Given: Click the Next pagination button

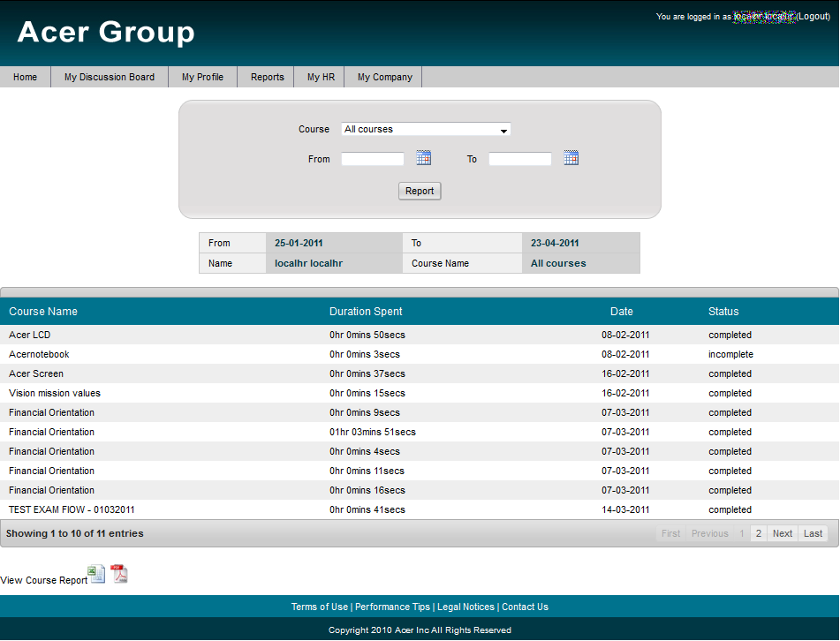Looking at the screenshot, I should (783, 533).
